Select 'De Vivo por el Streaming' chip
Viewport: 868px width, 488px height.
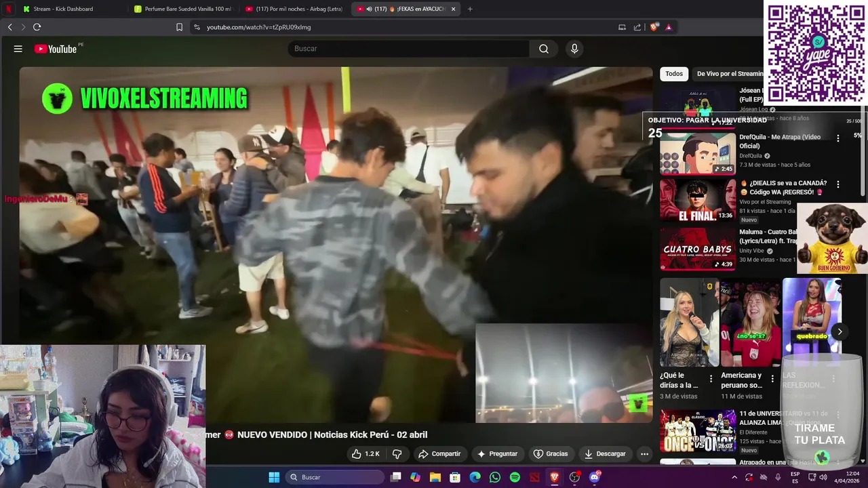click(x=730, y=73)
